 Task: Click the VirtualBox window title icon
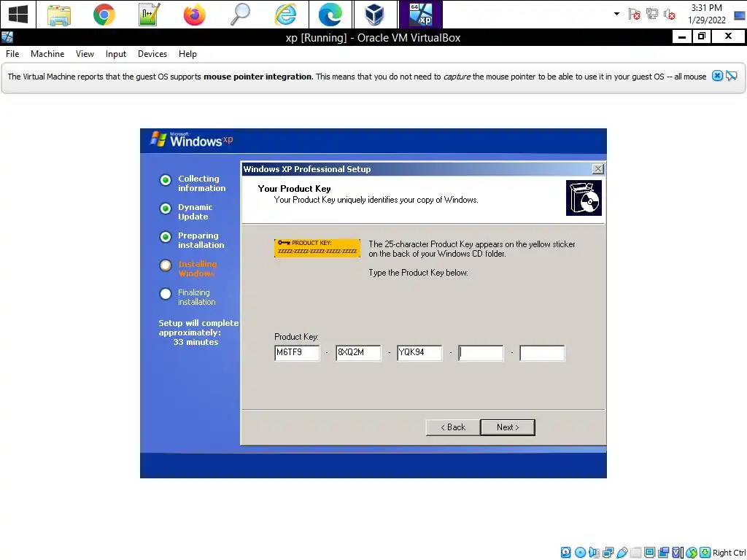pos(7,38)
